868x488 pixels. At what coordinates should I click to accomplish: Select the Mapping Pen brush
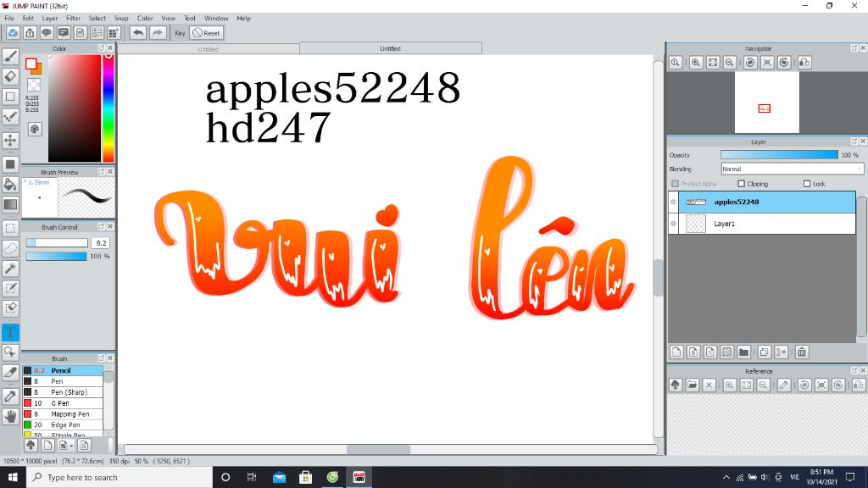[x=63, y=413]
